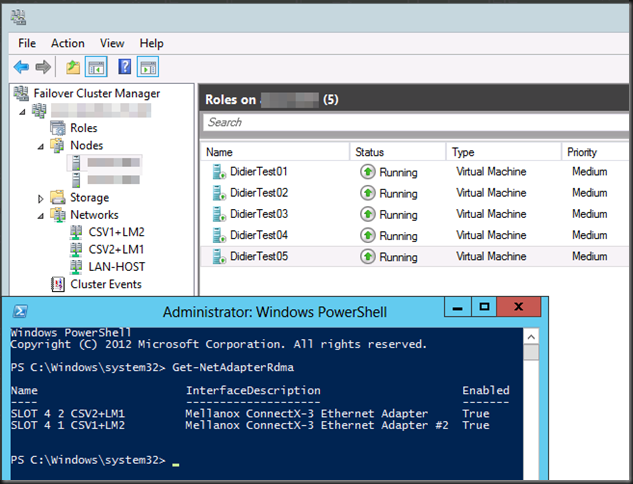
Task: Click the blue Back arrow toolbar icon
Action: (21, 67)
